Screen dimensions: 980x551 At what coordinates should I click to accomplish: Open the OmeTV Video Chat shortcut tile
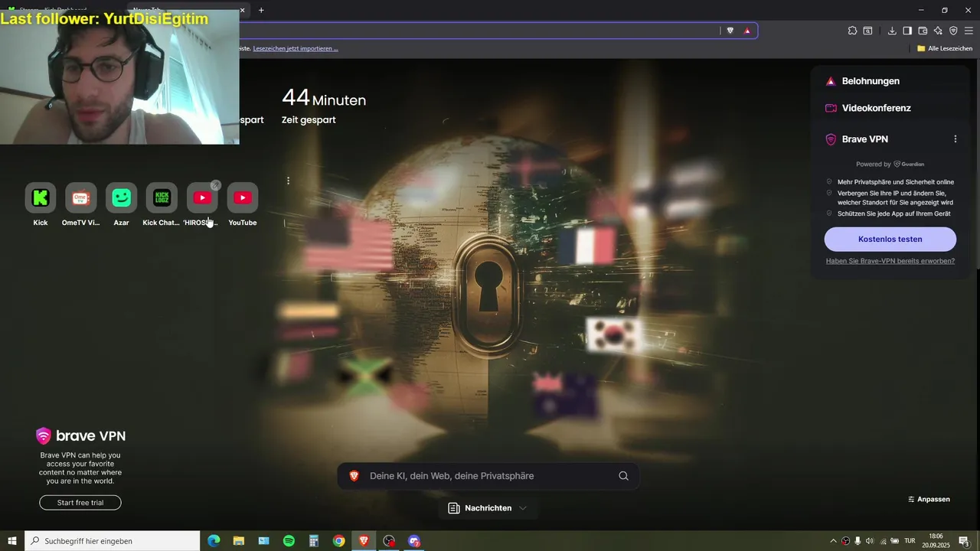point(81,204)
